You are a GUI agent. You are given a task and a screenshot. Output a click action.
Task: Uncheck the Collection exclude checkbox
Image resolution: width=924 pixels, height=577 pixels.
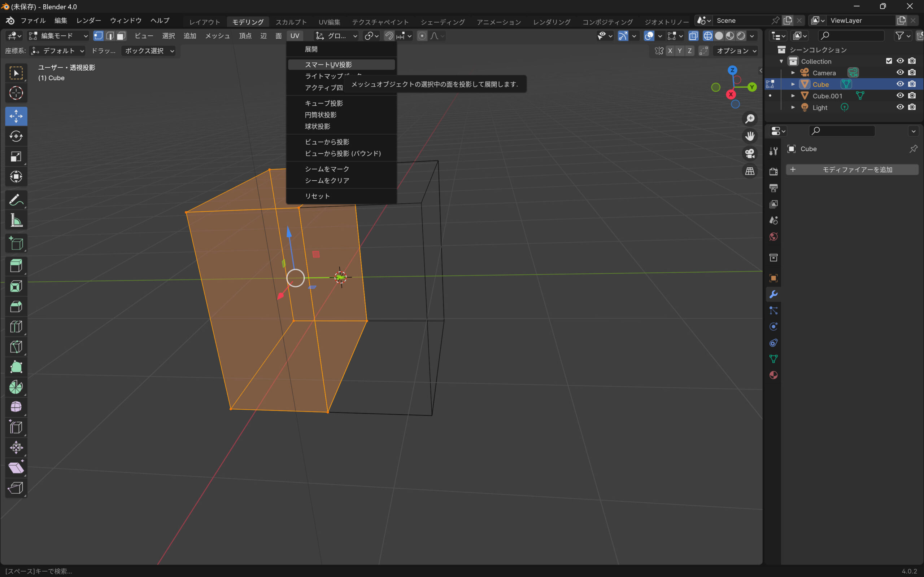[x=889, y=61]
